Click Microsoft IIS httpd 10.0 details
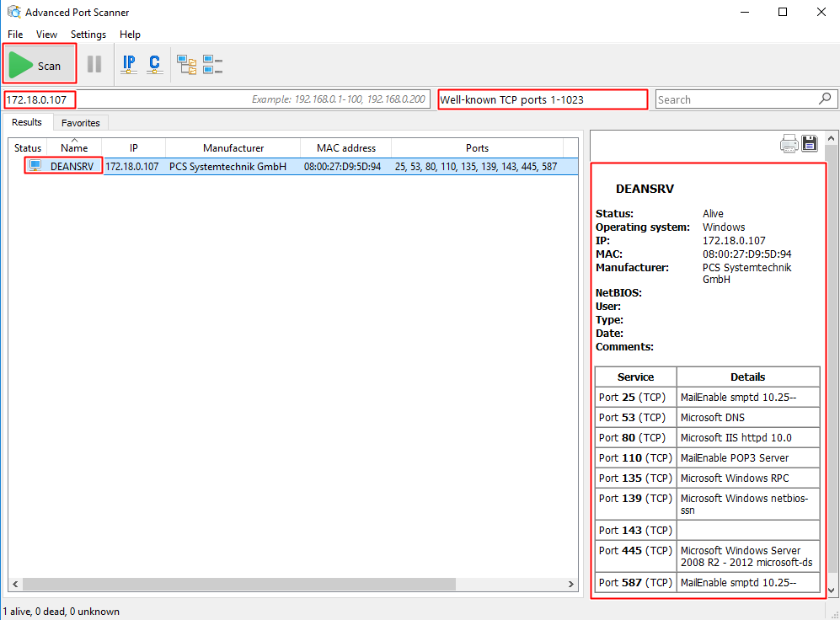This screenshot has width=840, height=620. click(748, 437)
